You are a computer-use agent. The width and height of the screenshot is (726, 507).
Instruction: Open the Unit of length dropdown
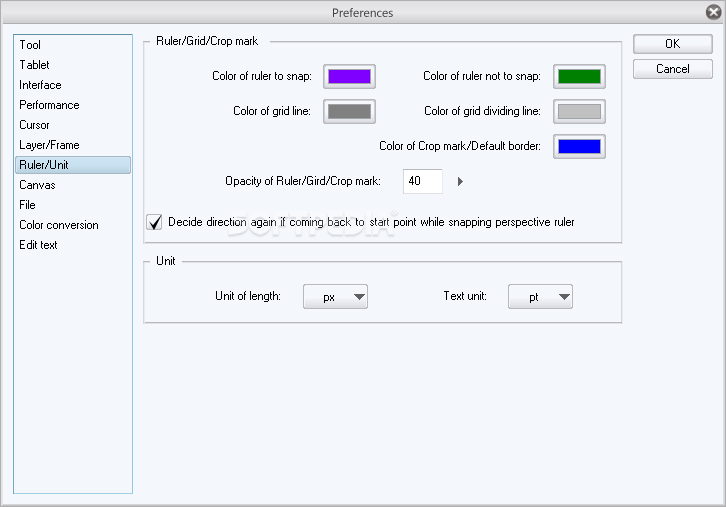(335, 297)
